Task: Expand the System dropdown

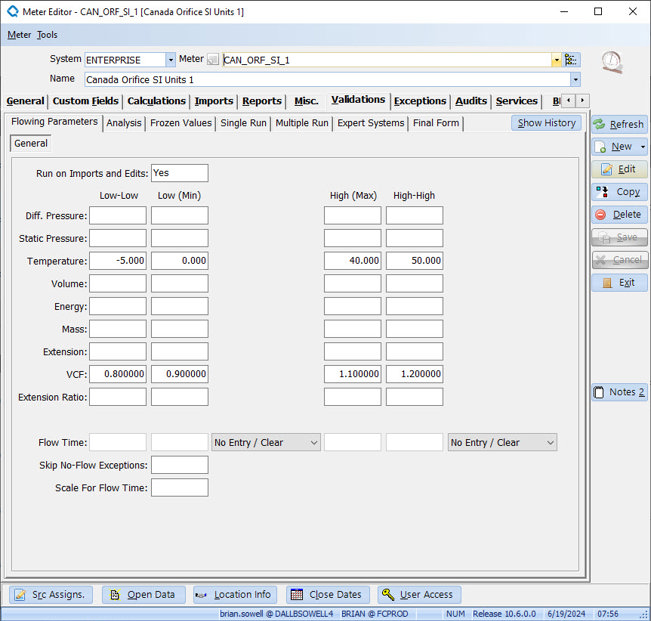Action: 171,60
